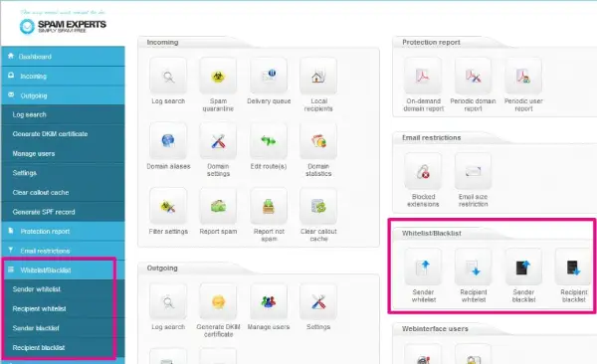Open the Sender whitelist icon
Image resolution: width=597 pixels, height=364 pixels.
click(x=423, y=267)
